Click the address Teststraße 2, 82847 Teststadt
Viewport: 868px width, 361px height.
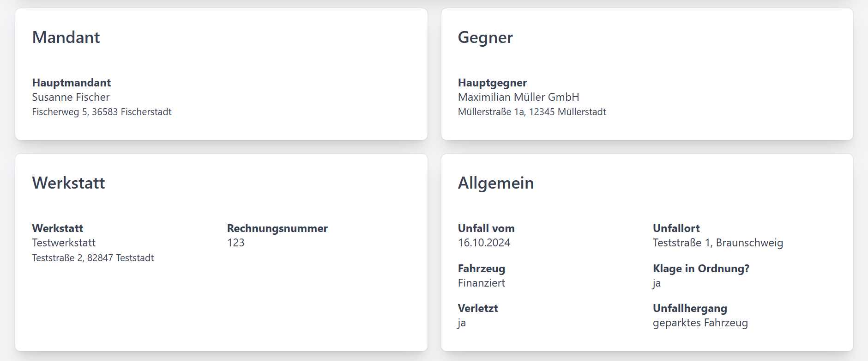click(93, 258)
